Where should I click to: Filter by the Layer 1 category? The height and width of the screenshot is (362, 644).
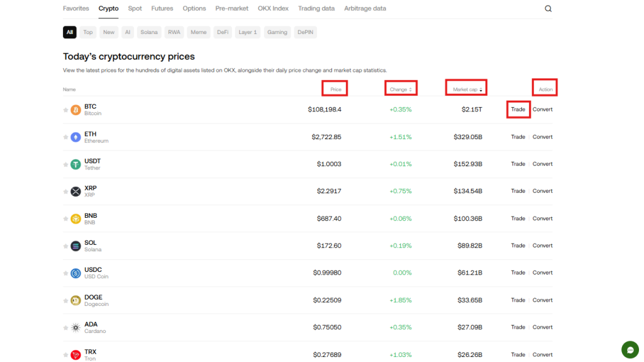click(x=248, y=32)
